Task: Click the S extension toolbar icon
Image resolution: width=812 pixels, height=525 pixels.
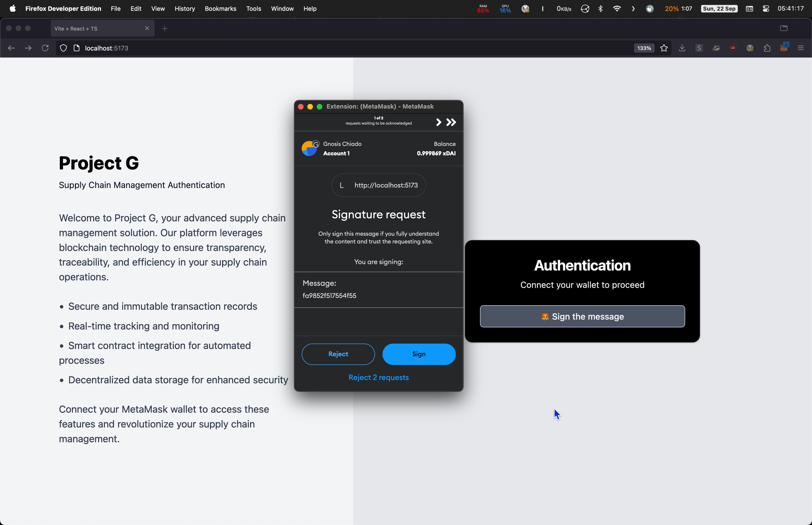Action: 699,48
